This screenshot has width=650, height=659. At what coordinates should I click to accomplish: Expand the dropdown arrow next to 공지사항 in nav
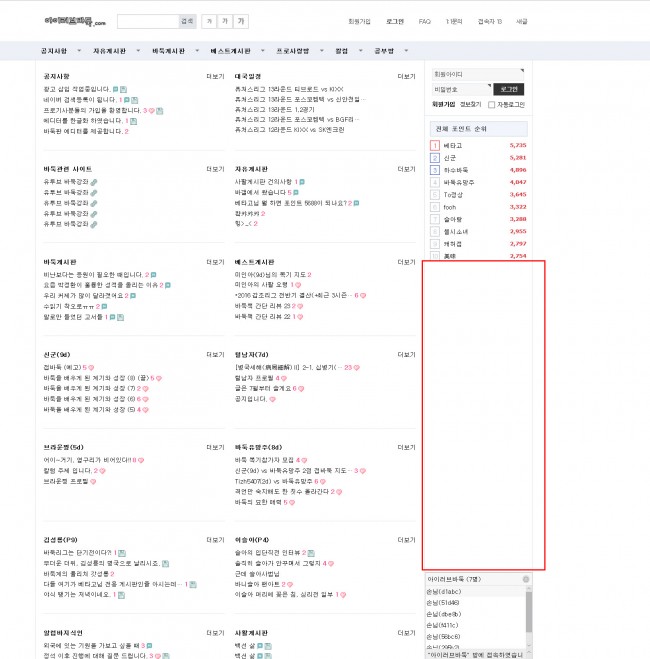(79, 51)
